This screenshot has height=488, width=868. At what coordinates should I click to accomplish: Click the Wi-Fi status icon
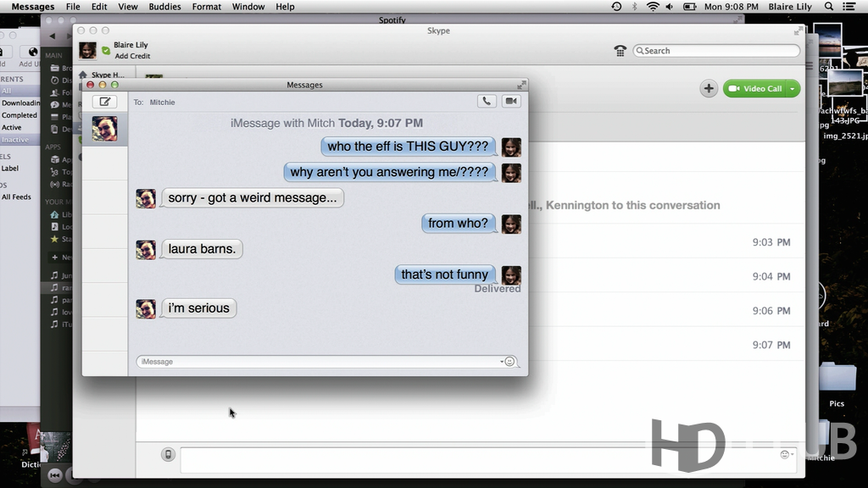coord(653,7)
